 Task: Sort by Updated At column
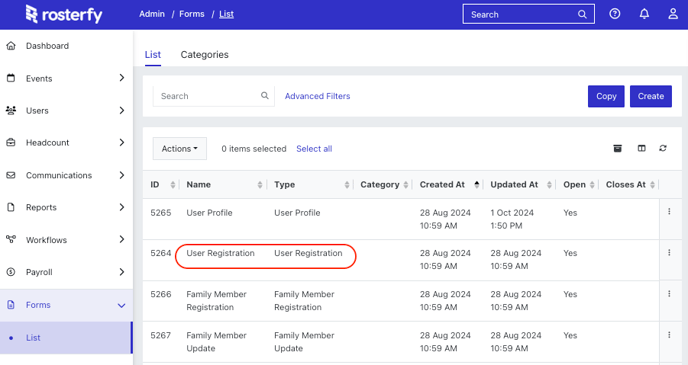[x=520, y=185]
